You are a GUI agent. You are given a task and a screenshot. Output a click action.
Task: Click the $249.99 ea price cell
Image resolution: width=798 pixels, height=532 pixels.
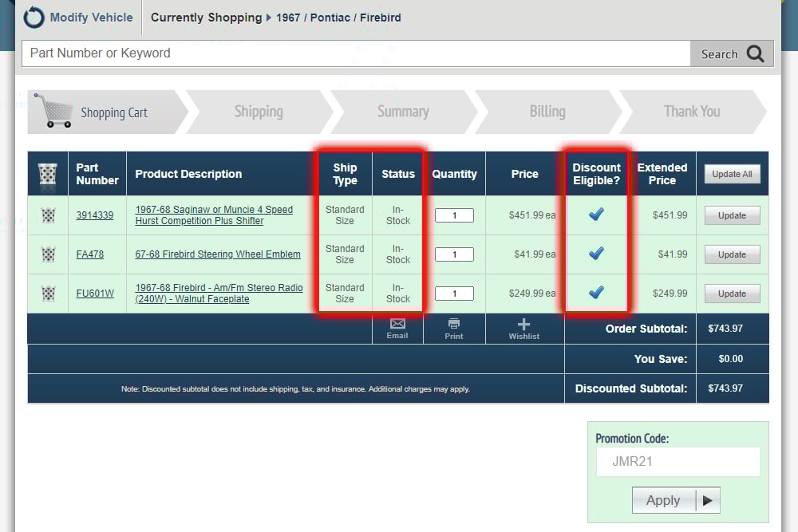click(x=532, y=294)
